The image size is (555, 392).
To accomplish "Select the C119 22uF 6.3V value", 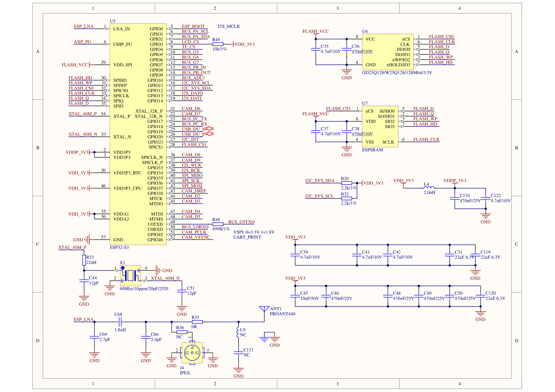I will (x=490, y=257).
